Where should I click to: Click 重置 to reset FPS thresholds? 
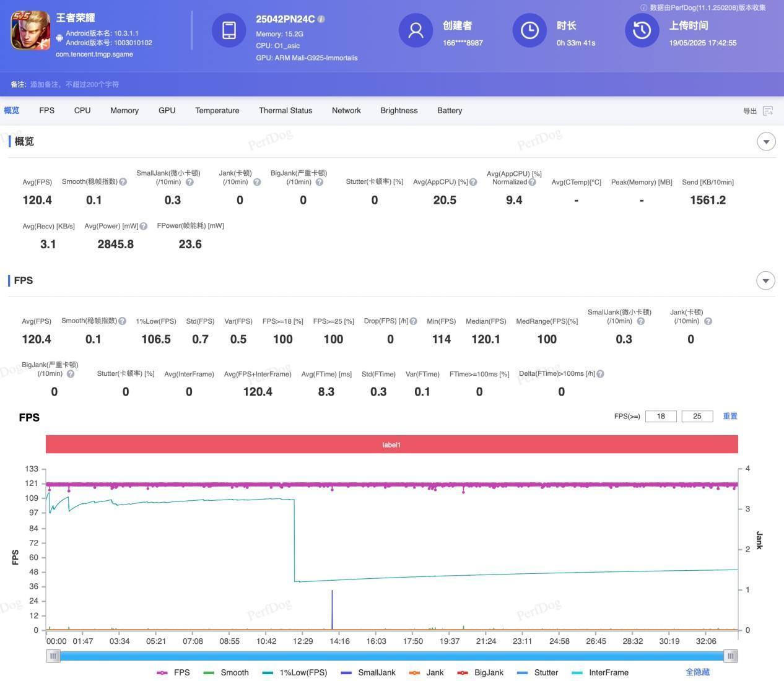pos(730,416)
